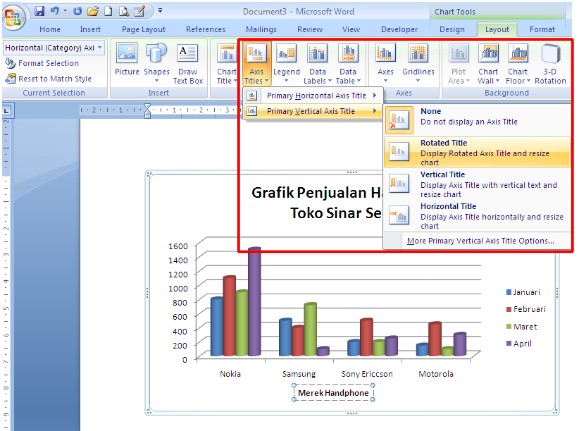579x431 pixels.
Task: Open the Developer tab
Action: 400,29
